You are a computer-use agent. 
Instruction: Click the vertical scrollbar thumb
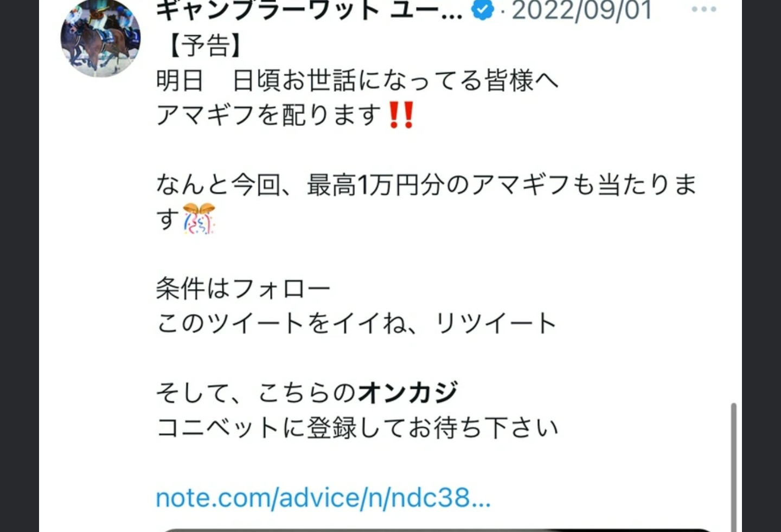(734, 466)
